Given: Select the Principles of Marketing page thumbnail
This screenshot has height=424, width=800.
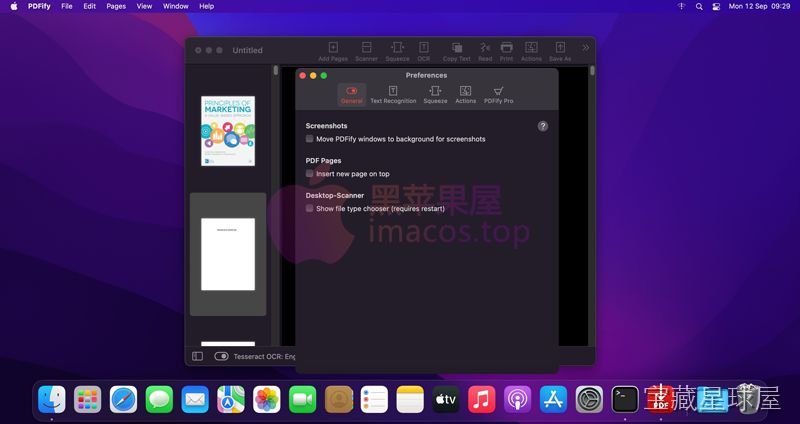Looking at the screenshot, I should coord(228,131).
